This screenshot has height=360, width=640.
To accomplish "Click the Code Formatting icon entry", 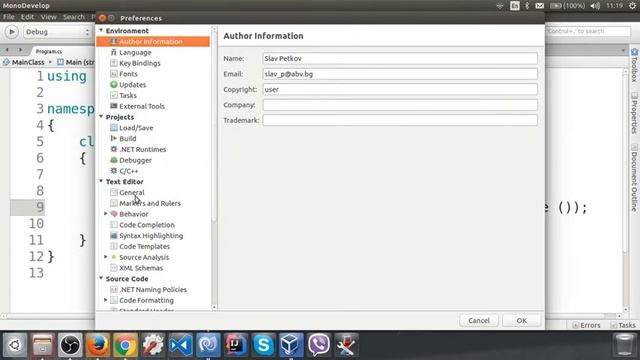I will pyautogui.click(x=113, y=300).
